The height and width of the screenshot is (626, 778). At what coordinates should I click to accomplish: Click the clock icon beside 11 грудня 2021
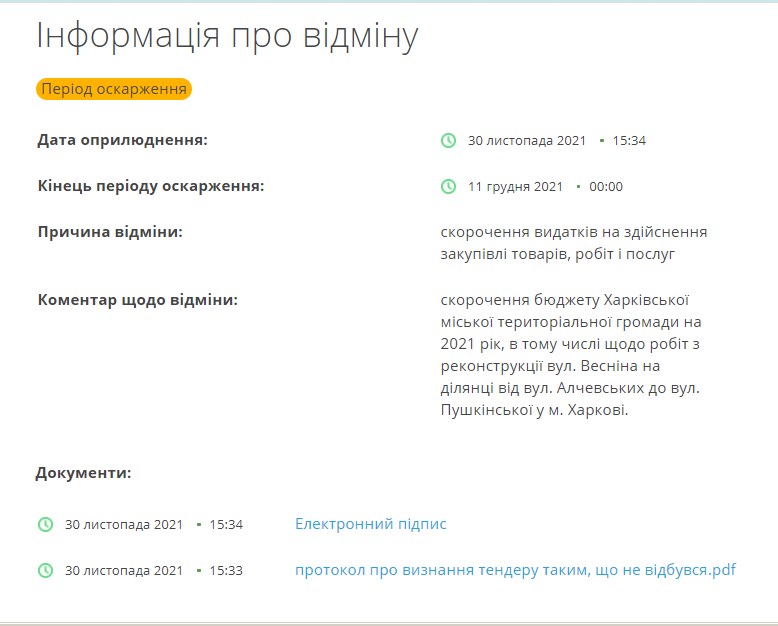[448, 187]
